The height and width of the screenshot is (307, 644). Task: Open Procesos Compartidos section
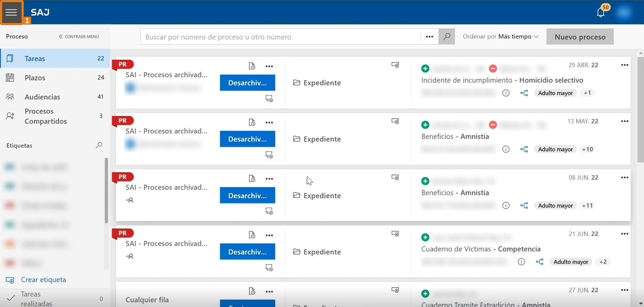point(55,116)
